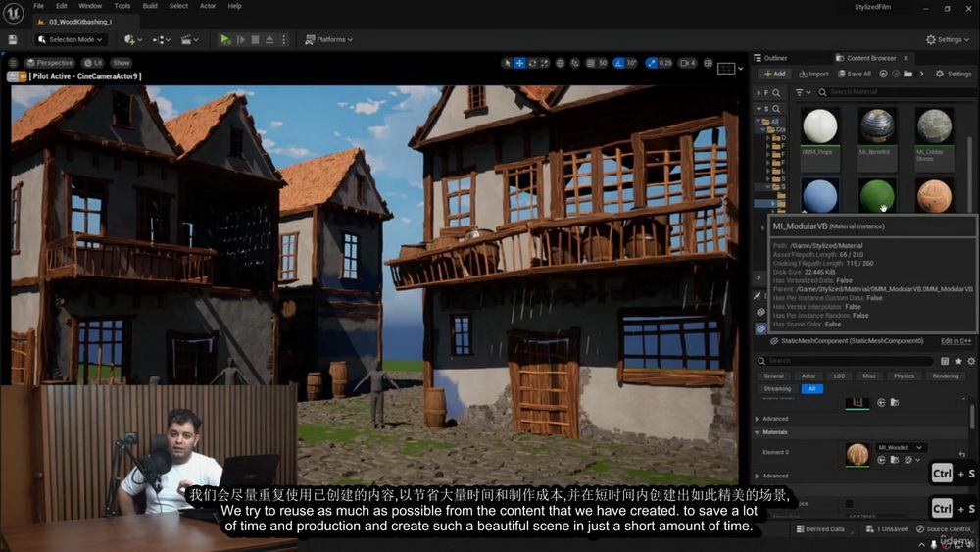The width and height of the screenshot is (980, 552).
Task: Open the Cinematics clapperboard dropdown
Action: coord(189,39)
